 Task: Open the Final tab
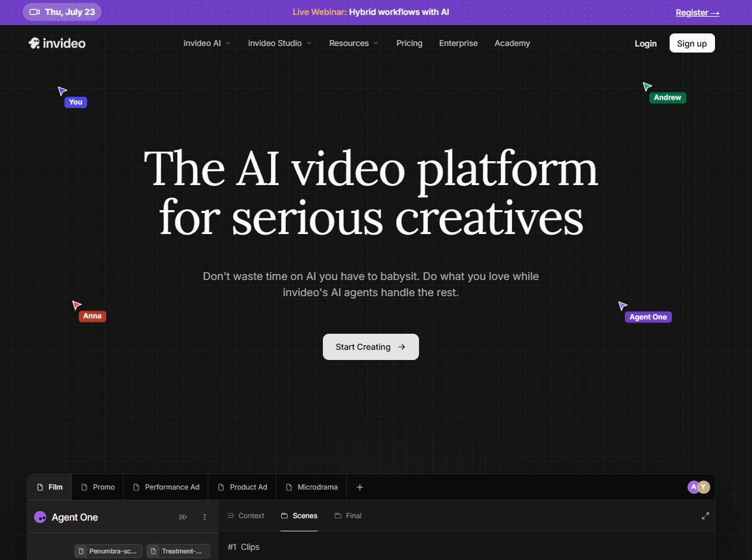pos(348,516)
